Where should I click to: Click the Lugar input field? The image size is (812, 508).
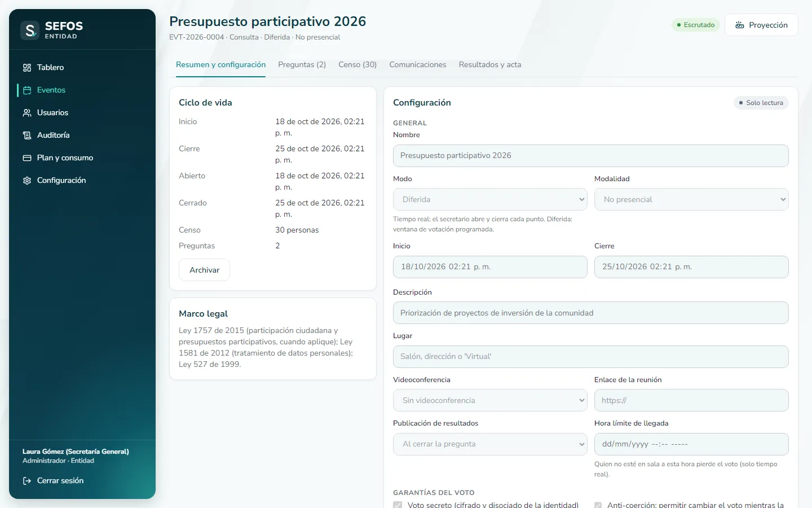coord(591,357)
